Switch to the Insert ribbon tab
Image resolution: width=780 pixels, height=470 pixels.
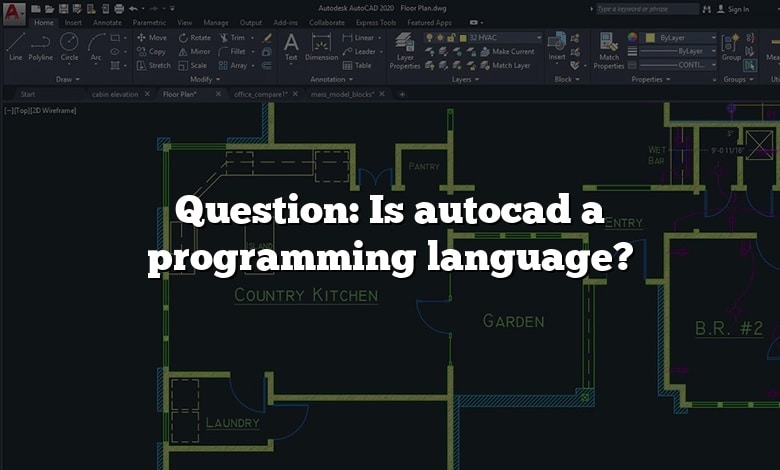(73, 22)
